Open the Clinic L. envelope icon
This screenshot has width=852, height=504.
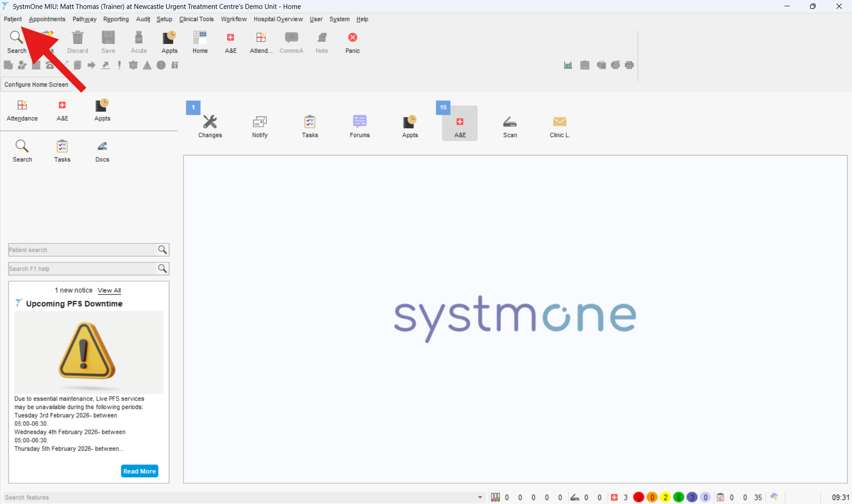[x=560, y=126]
